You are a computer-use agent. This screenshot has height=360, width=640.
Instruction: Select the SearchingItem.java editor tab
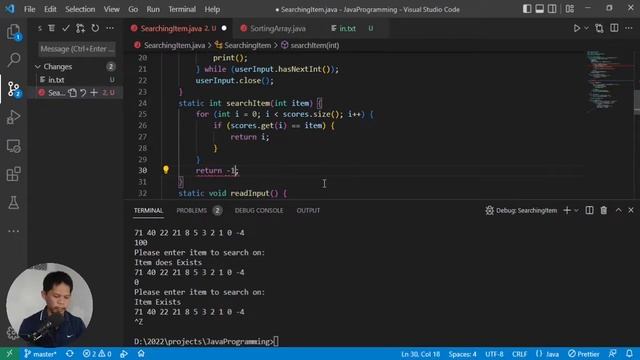coord(178,28)
